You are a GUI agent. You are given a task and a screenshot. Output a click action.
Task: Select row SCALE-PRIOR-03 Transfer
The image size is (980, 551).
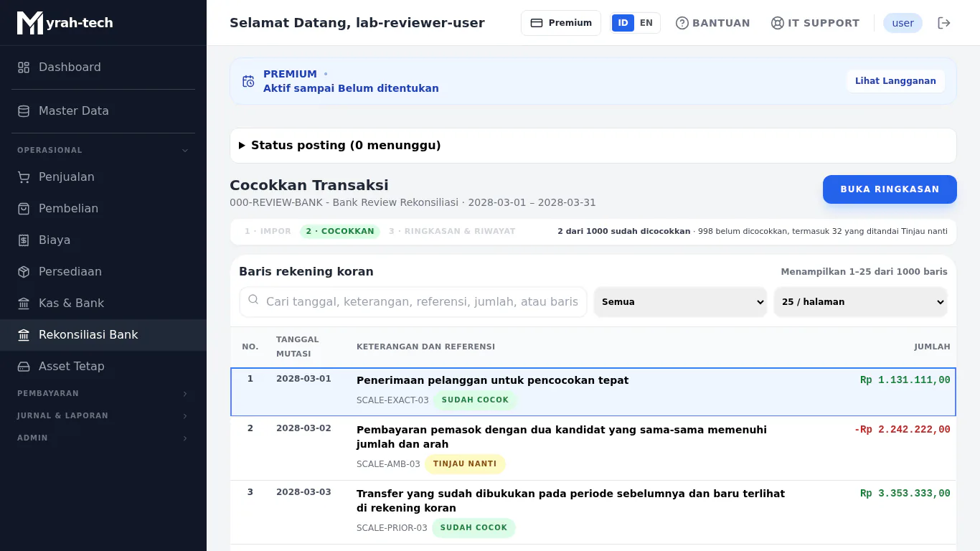[593, 512]
